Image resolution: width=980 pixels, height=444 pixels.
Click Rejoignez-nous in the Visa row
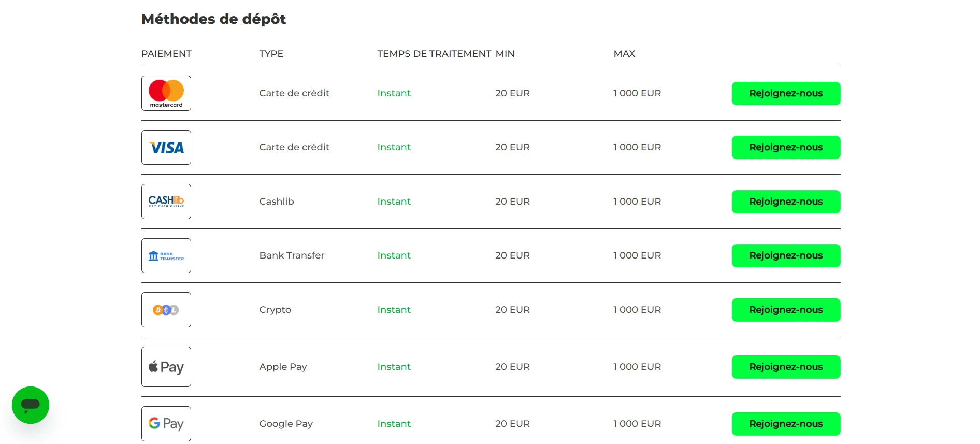coord(786,147)
